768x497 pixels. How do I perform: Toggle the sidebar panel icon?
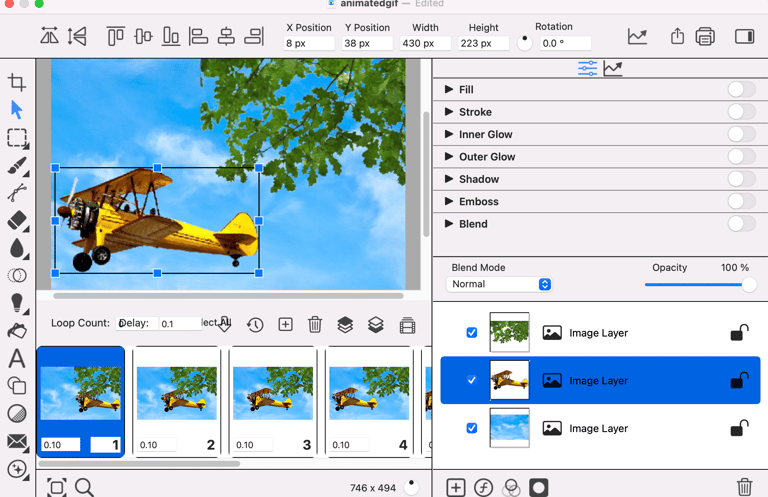744,37
